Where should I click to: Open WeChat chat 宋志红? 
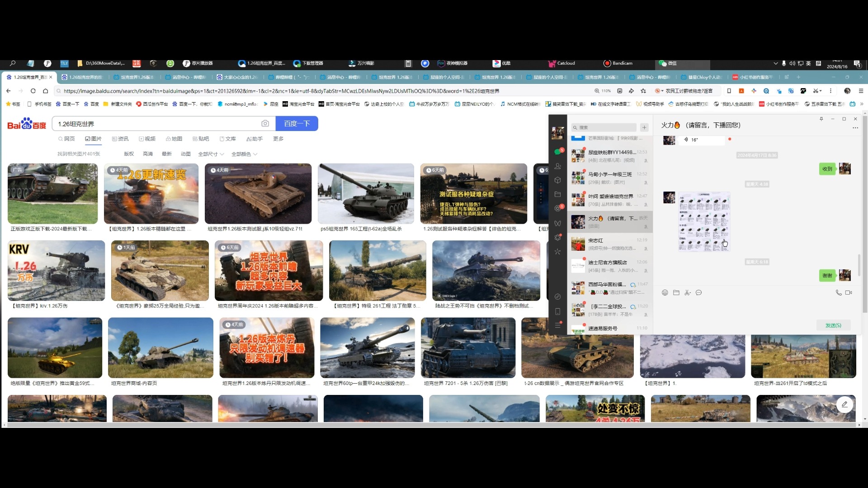pyautogui.click(x=610, y=244)
